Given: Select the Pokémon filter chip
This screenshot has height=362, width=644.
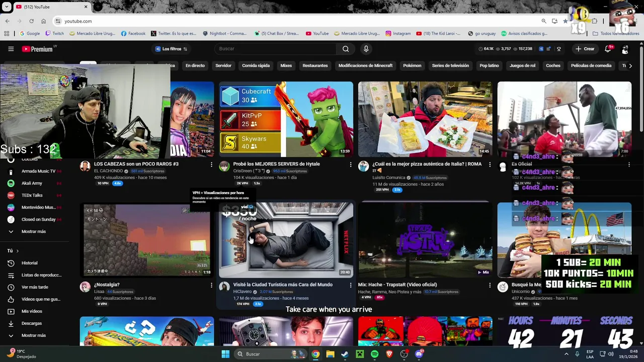Looking at the screenshot, I should tap(412, 66).
